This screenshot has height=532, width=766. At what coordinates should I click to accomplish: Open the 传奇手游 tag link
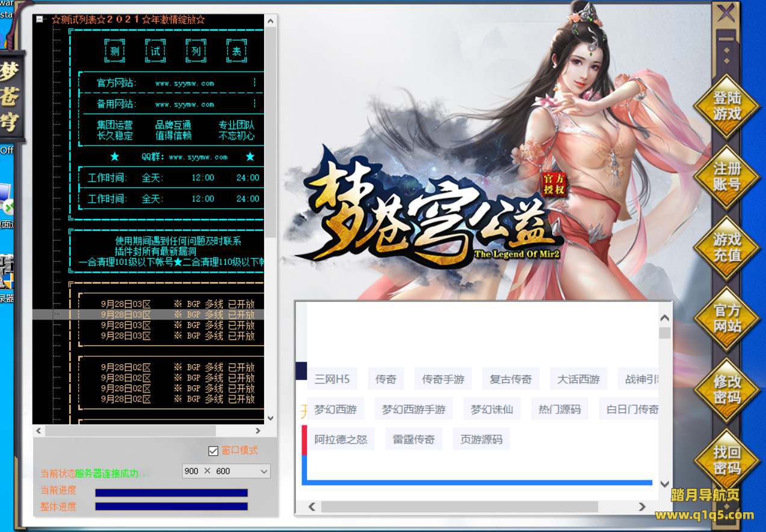click(443, 379)
